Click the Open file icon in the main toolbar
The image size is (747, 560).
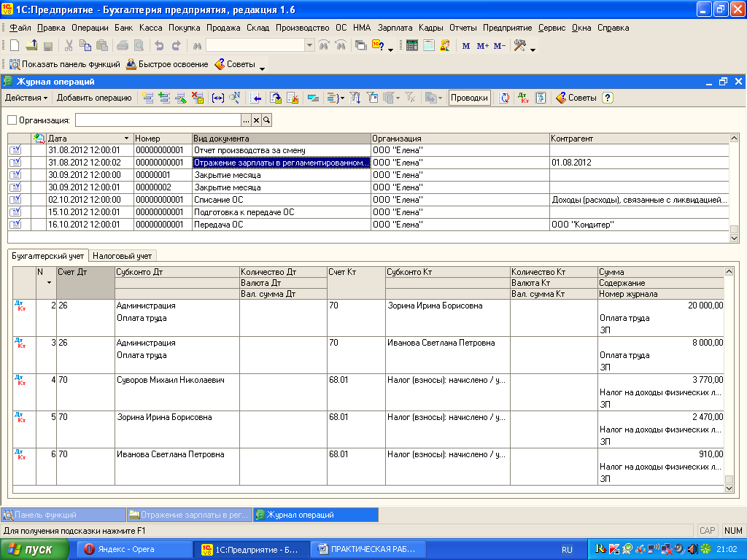pos(31,46)
